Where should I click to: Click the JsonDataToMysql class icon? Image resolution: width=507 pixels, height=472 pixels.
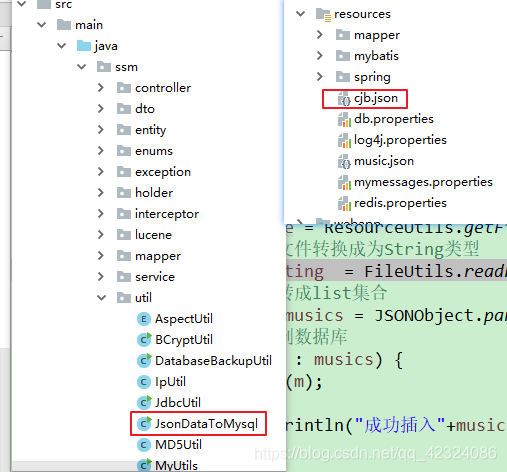coord(144,424)
